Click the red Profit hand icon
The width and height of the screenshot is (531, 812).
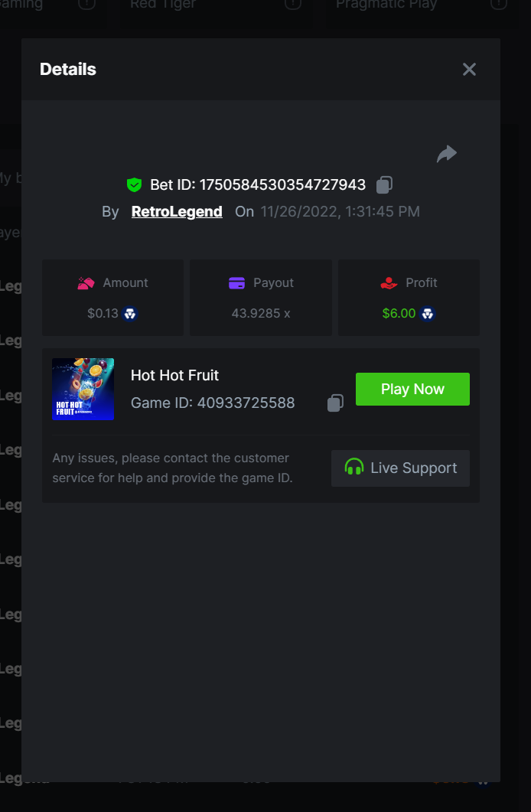(389, 282)
